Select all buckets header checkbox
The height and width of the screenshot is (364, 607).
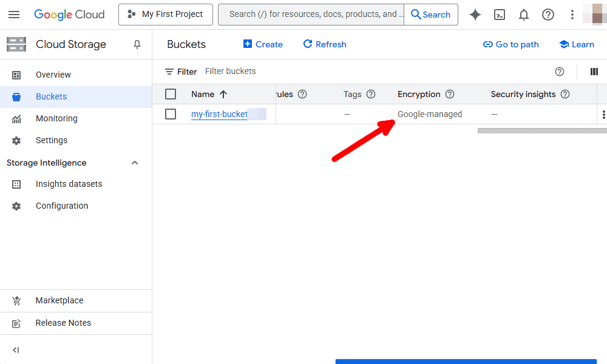point(171,94)
